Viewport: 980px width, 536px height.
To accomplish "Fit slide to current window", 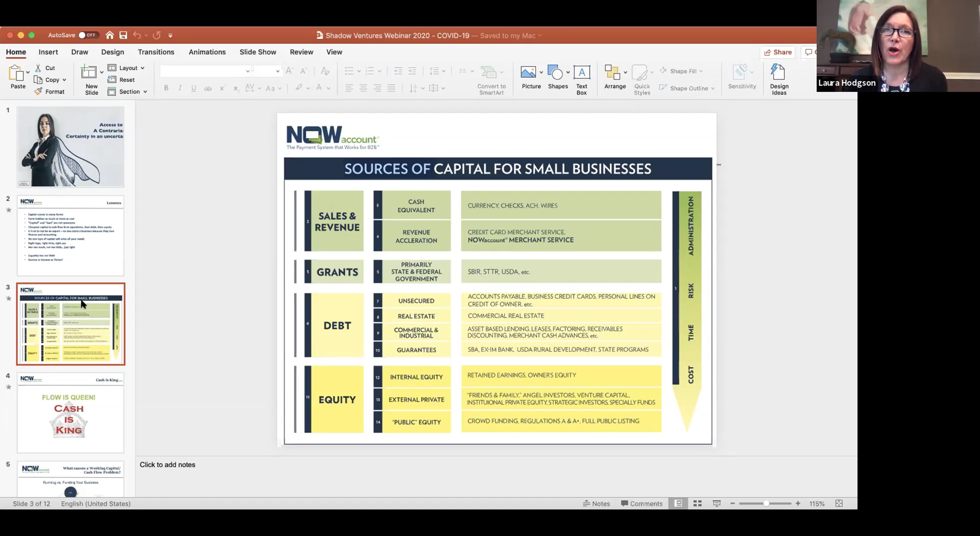I will [x=839, y=503].
